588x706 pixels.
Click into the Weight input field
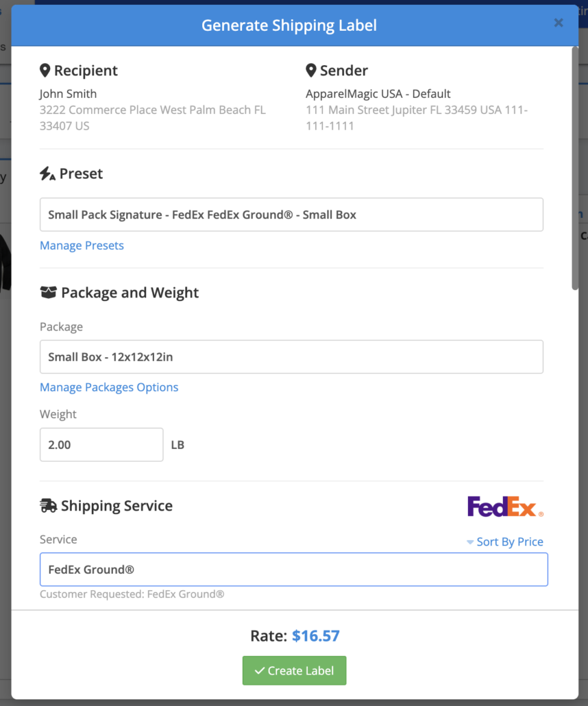[101, 445]
